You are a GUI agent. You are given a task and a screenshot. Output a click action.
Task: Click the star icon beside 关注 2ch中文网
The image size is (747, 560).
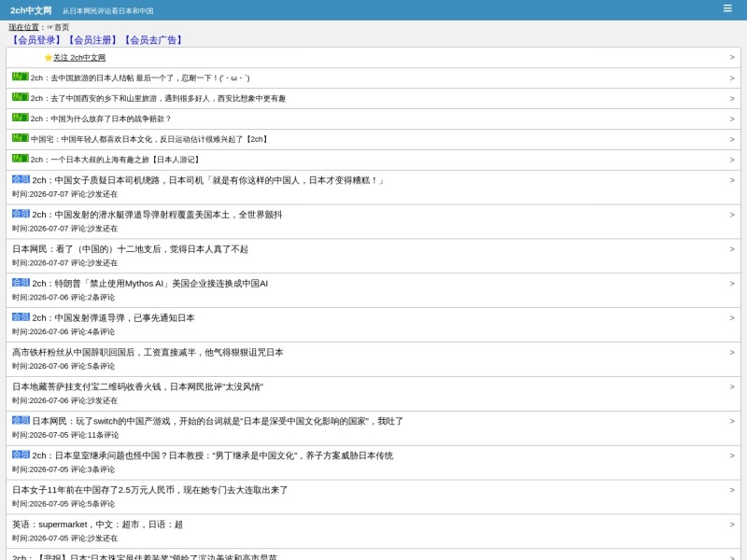[x=49, y=58]
